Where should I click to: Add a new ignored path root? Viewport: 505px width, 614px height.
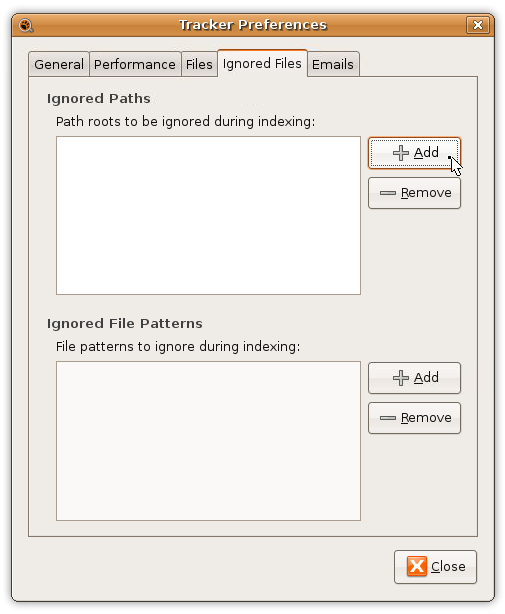point(414,153)
